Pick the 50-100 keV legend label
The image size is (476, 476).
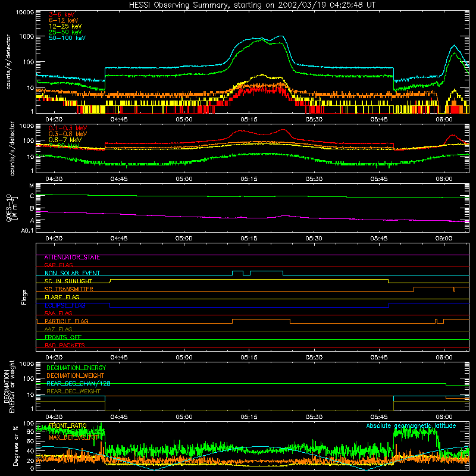coord(67,38)
